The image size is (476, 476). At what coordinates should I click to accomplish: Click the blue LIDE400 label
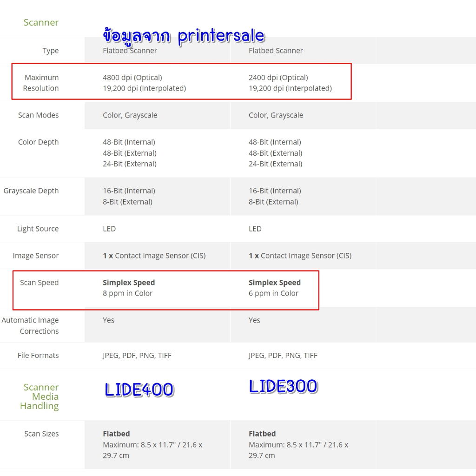click(x=139, y=390)
